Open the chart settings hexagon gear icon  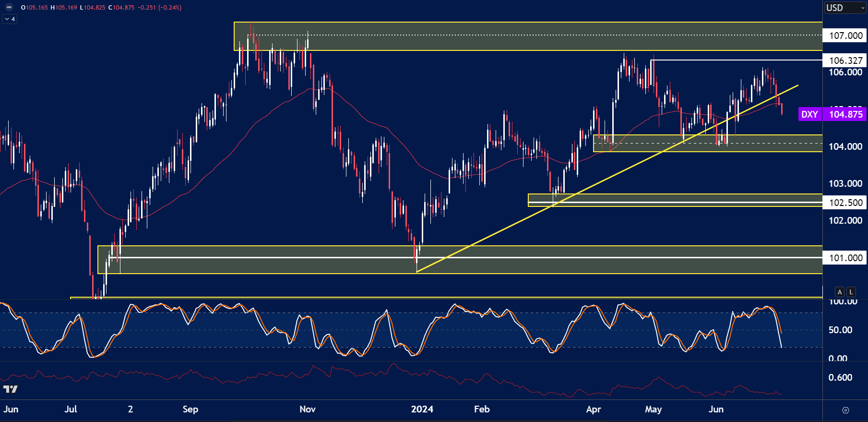(845, 410)
